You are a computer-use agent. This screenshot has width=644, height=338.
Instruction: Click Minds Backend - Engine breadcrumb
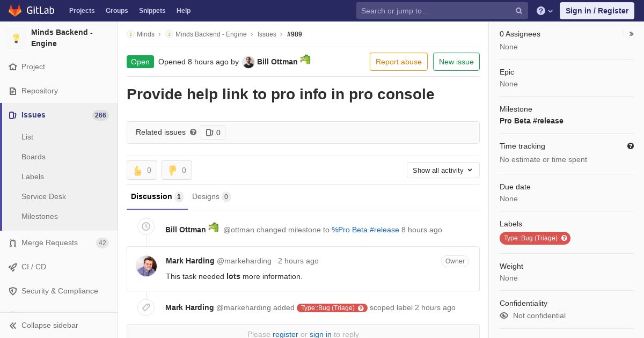coord(211,34)
